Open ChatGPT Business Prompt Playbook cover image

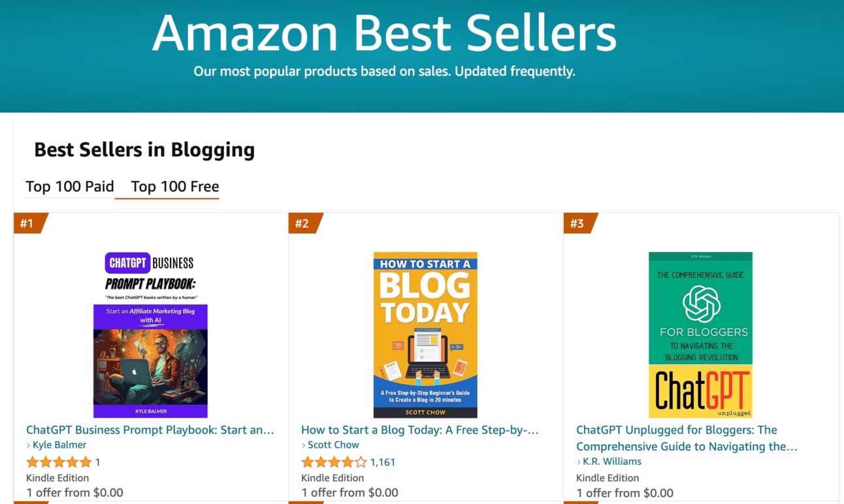[150, 334]
